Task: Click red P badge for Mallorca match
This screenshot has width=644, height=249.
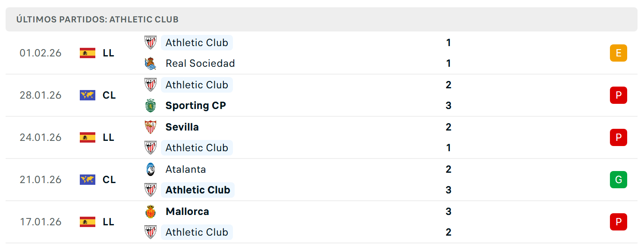Action: [618, 222]
